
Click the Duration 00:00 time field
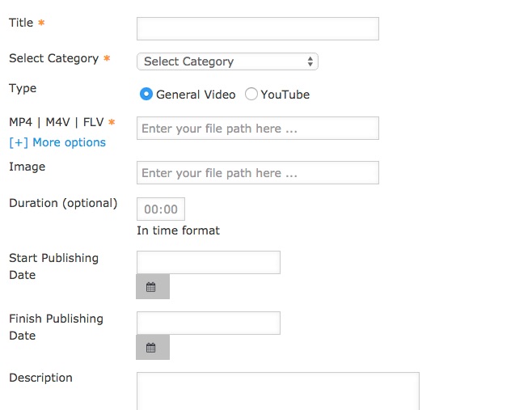pos(161,209)
